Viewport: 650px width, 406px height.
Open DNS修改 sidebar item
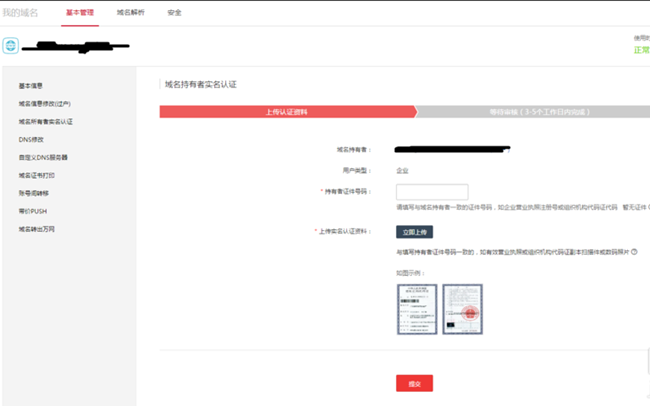31,139
